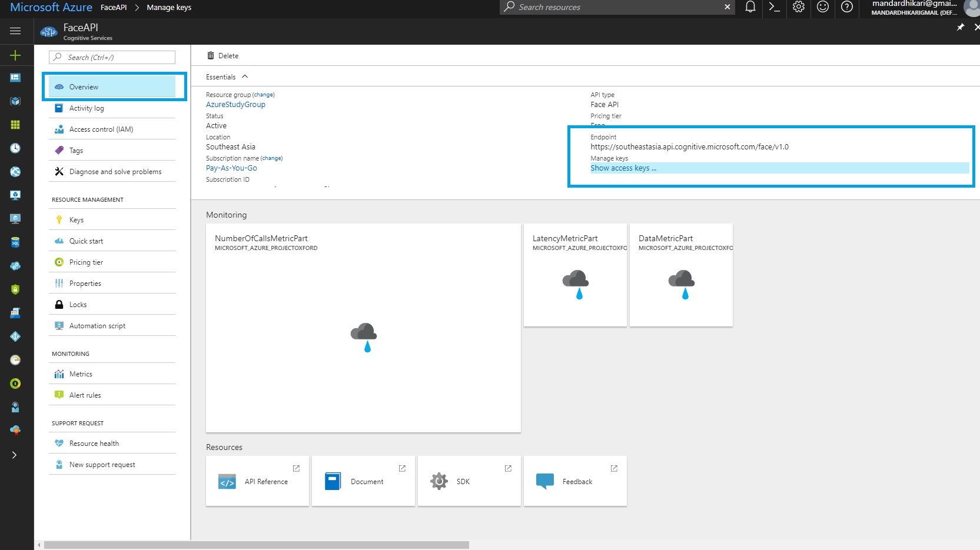Click the endpoint URL text
The image size is (980, 550).
pos(689,147)
